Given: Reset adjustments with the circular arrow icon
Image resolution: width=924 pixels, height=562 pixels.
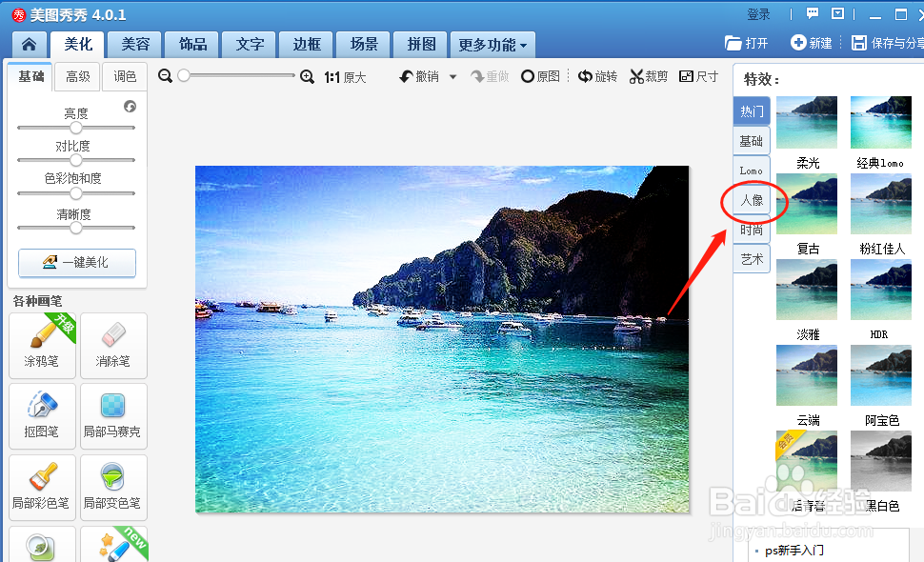Looking at the screenshot, I should 131,106.
